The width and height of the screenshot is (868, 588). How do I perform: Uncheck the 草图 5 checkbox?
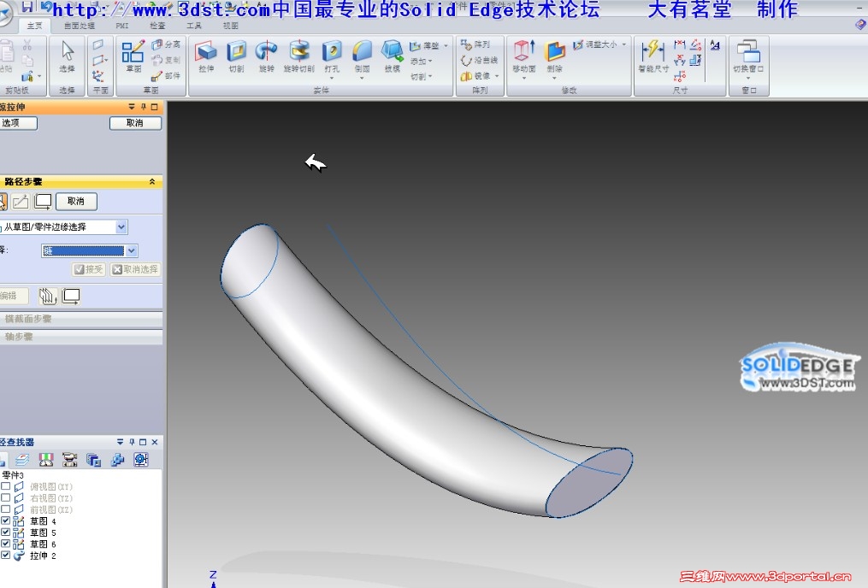(5, 532)
